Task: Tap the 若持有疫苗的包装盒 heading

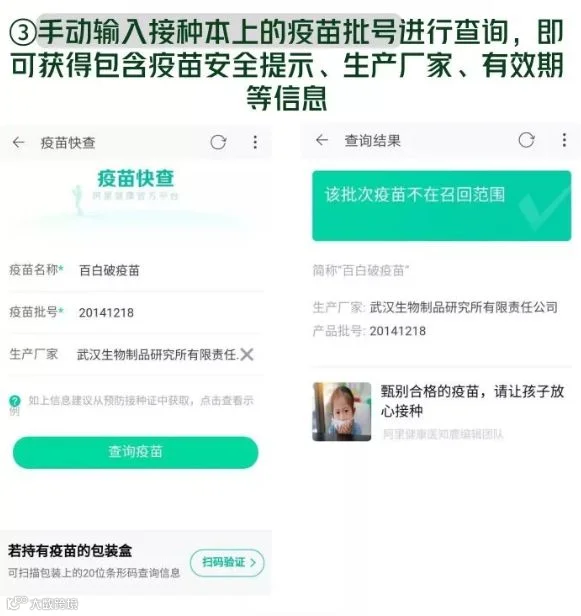Action: [70, 551]
